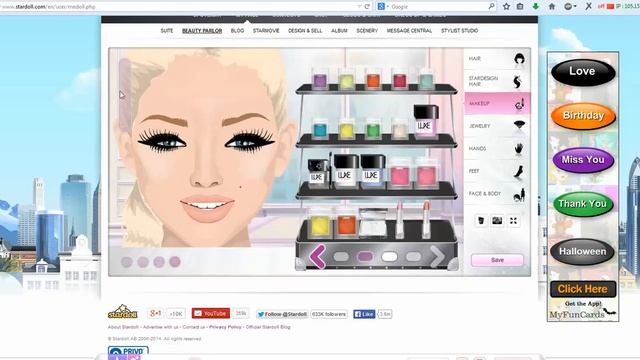640x360 pixels.
Task: Open the Hair category with wig icon
Action: 497,59
